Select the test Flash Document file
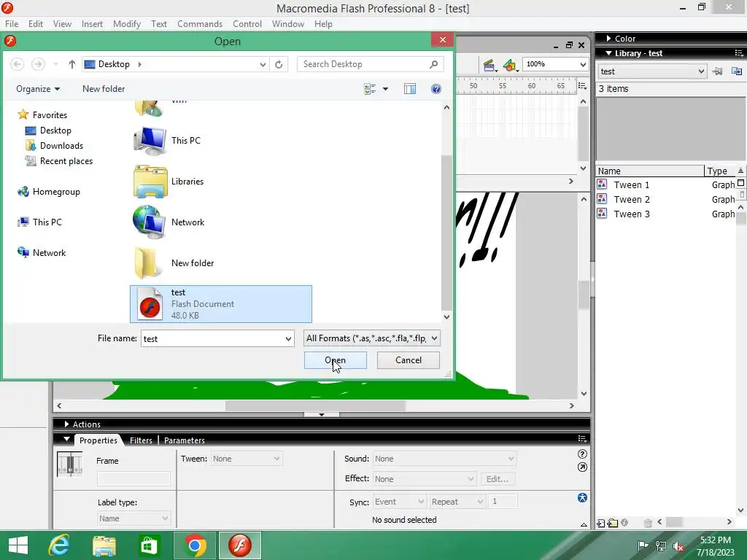The image size is (747, 560). tap(221, 304)
